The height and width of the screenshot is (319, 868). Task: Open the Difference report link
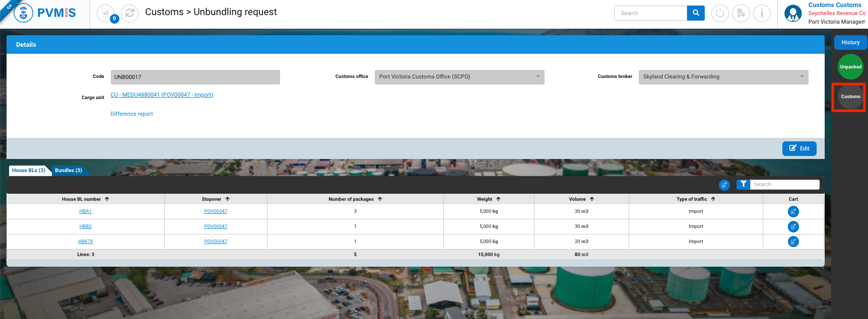pyautogui.click(x=131, y=114)
